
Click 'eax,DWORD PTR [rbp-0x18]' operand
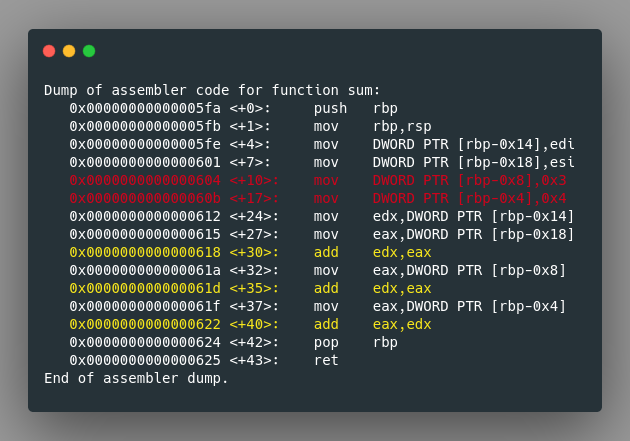[474, 234]
